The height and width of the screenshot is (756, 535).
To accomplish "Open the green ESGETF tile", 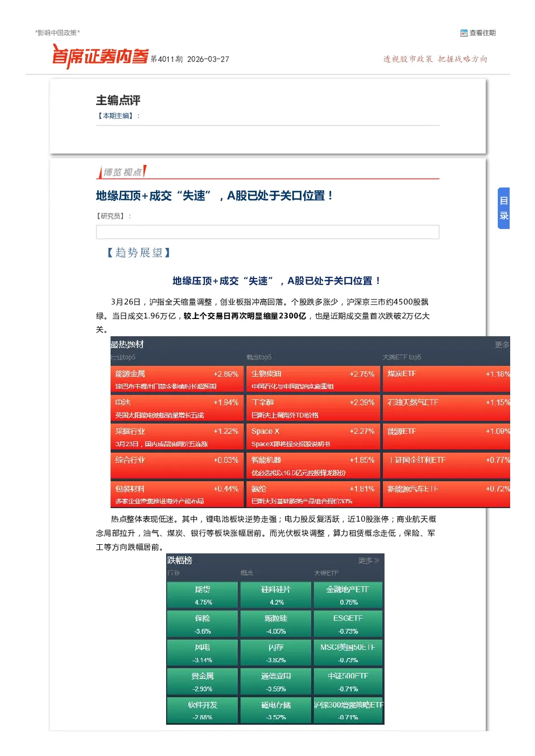I will click(348, 624).
